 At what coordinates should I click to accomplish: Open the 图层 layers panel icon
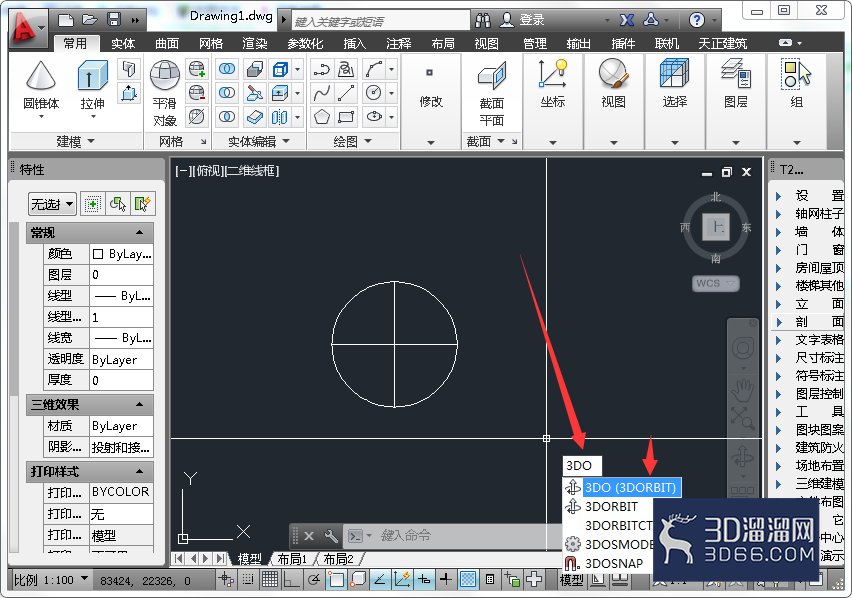736,74
